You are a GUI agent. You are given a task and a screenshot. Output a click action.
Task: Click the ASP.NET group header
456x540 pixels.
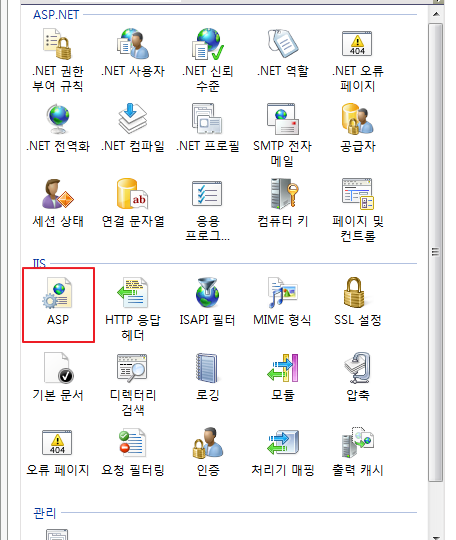click(56, 15)
